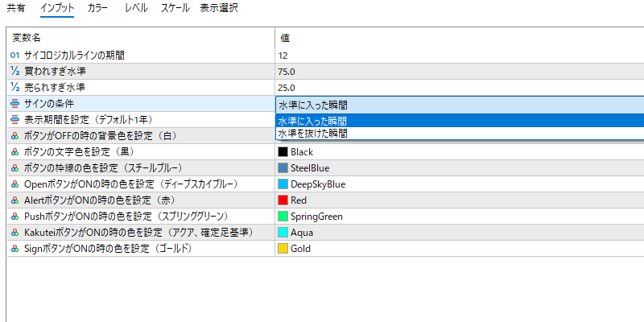
Task: Click the ½ icon beside 買われすぎ水準
Action: pos(15,72)
